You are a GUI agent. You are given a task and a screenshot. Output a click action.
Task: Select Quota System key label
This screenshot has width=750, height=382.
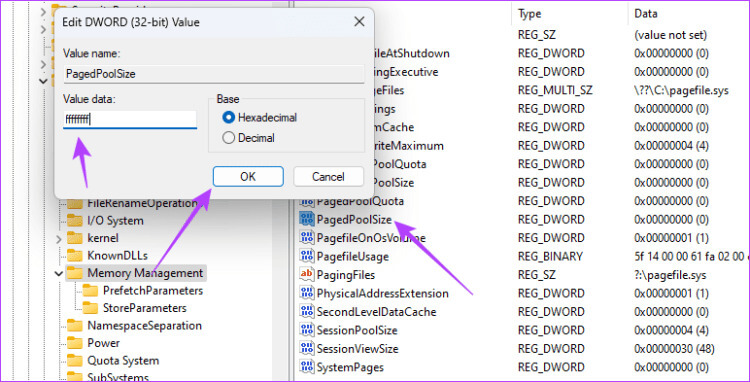123,360
